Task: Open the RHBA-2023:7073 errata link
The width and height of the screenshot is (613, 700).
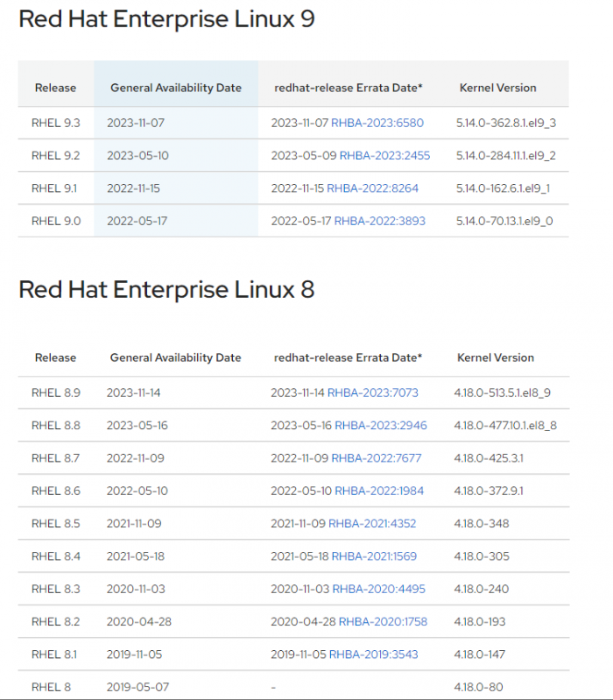Action: coord(373,392)
